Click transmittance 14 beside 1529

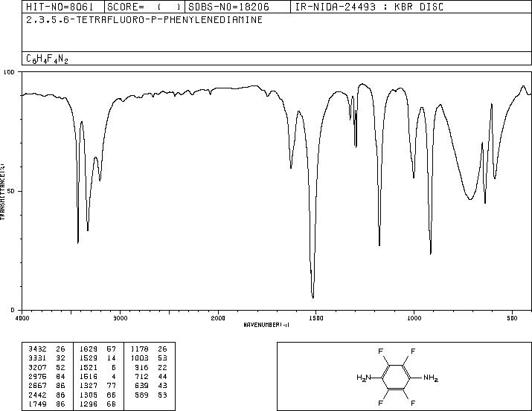click(112, 358)
